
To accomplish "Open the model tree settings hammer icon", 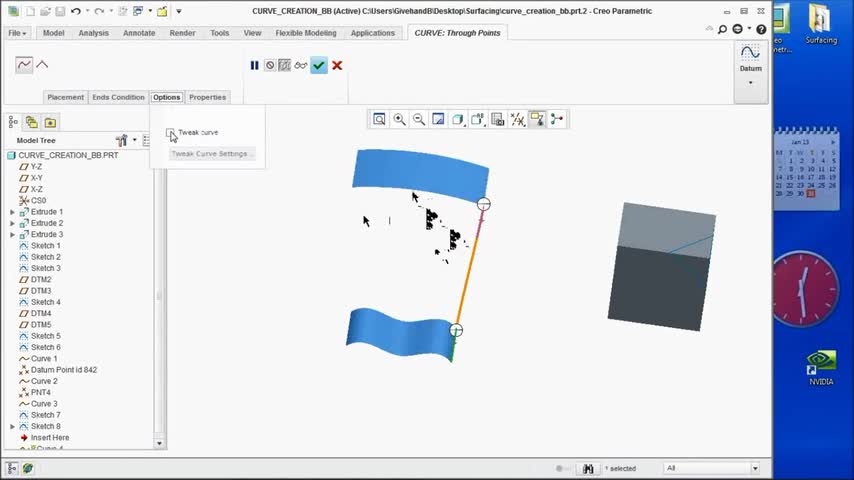I will point(121,141).
